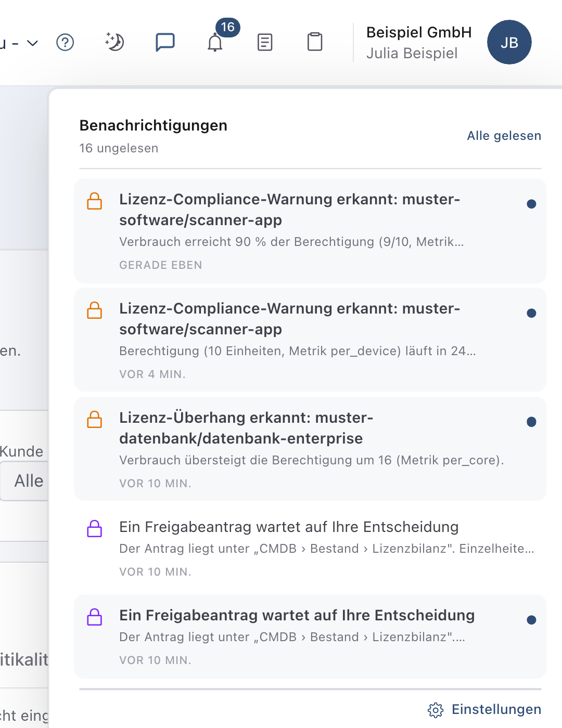Open the clipboard icon in header

pyautogui.click(x=315, y=42)
